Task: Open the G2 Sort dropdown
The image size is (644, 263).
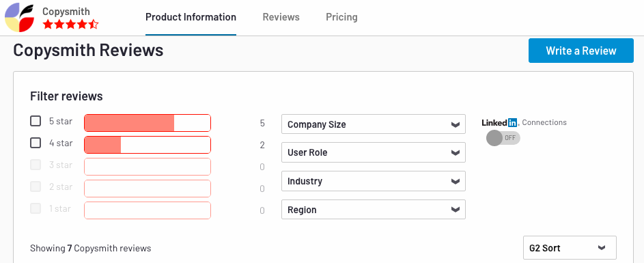Action: (570, 248)
